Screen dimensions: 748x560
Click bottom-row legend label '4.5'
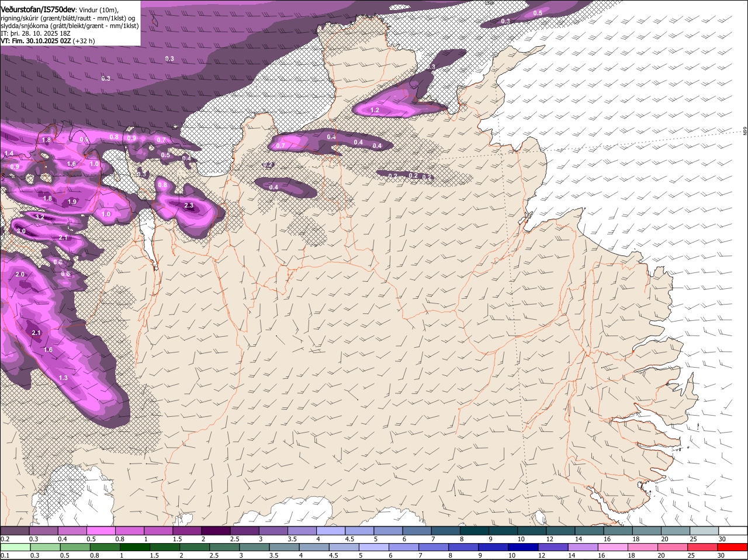coord(334,555)
